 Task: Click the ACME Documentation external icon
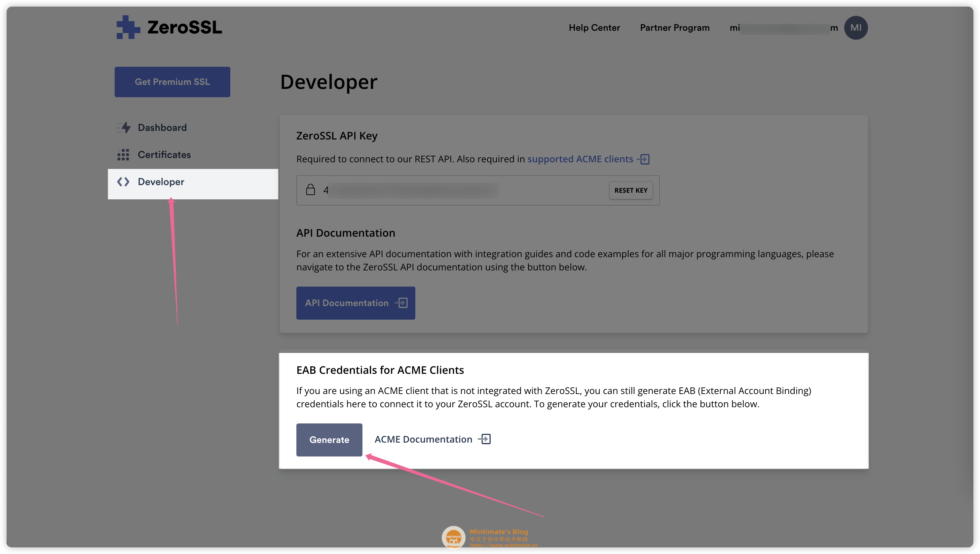click(484, 439)
